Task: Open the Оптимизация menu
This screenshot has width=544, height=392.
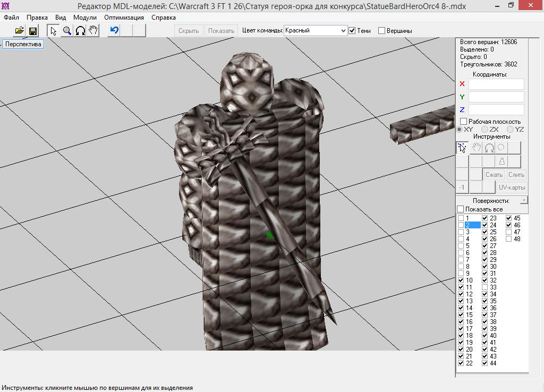Action: click(124, 18)
